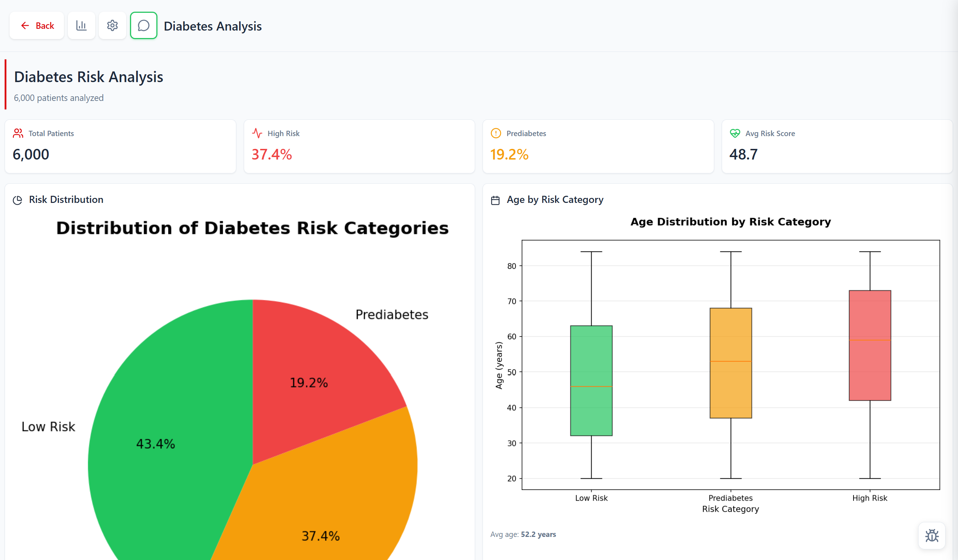This screenshot has width=958, height=560.
Task: Click the Total Patients people icon
Action: [x=18, y=134]
